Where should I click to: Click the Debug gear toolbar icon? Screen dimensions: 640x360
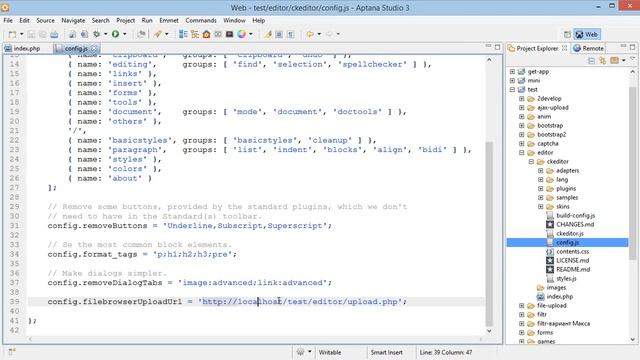[97, 34]
